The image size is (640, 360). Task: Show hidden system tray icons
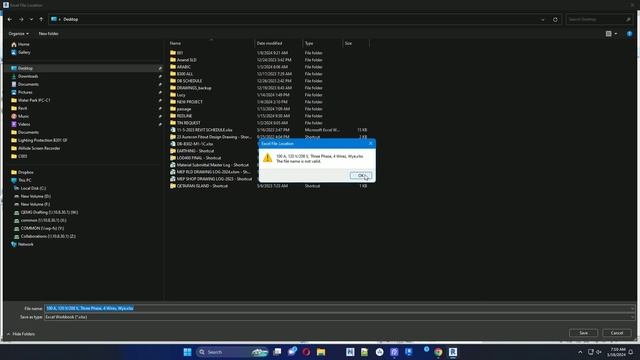click(x=580, y=352)
